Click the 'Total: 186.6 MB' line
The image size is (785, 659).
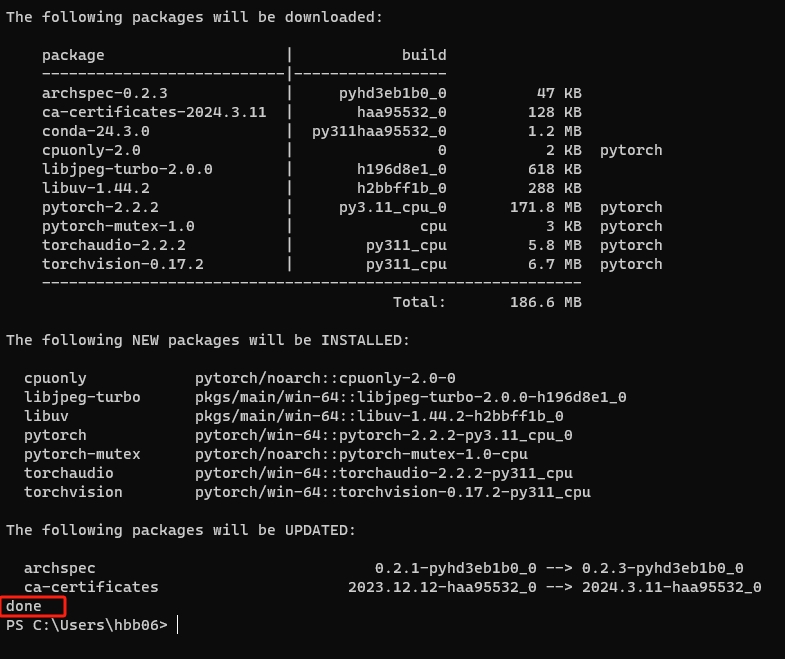tap(487, 302)
